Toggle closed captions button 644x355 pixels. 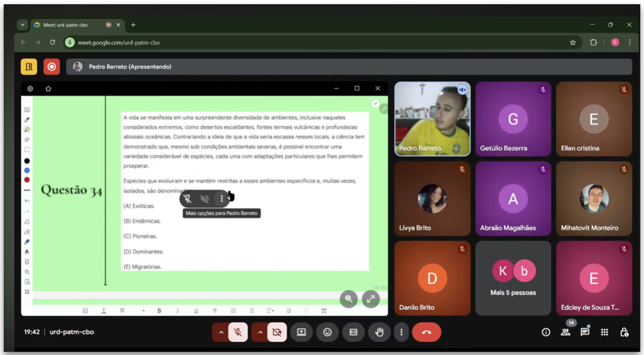[353, 332]
